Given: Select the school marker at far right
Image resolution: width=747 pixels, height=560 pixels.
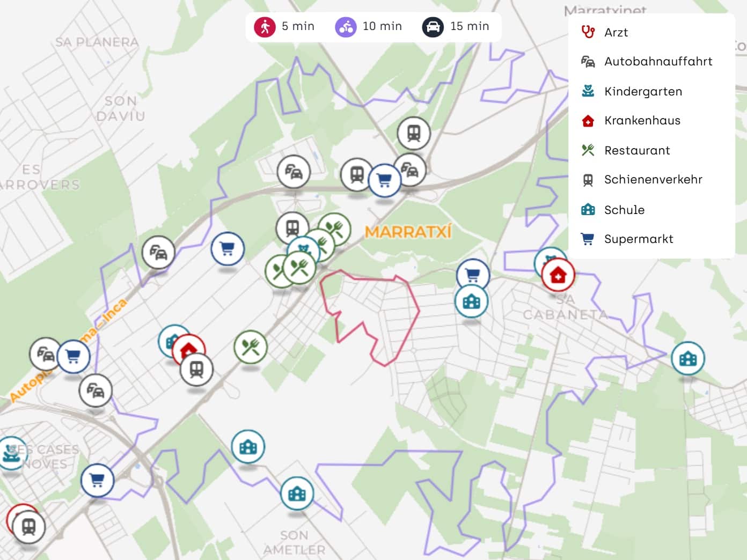Looking at the screenshot, I should click(687, 358).
